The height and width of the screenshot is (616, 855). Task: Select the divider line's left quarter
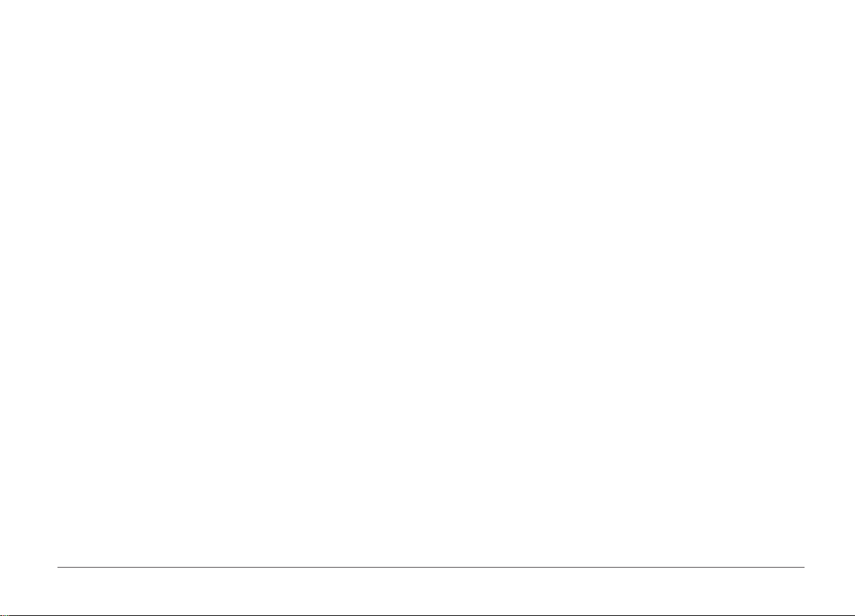click(x=244, y=568)
